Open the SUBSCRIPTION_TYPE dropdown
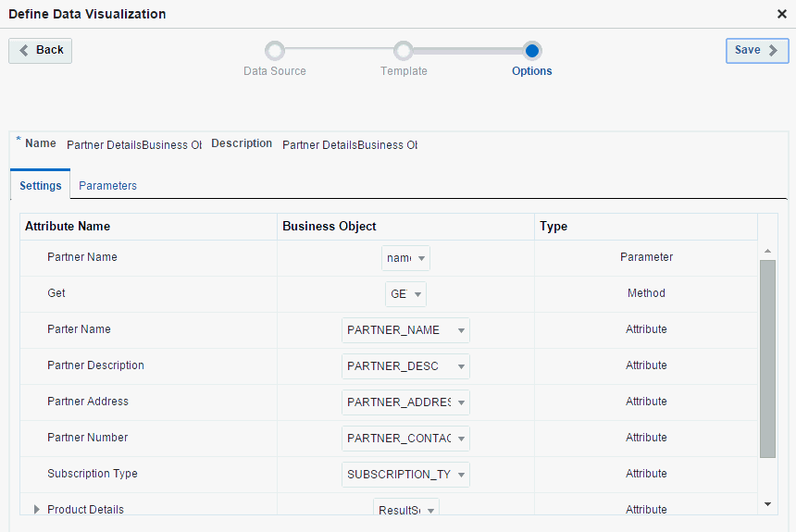The height and width of the screenshot is (532, 796). pyautogui.click(x=405, y=474)
